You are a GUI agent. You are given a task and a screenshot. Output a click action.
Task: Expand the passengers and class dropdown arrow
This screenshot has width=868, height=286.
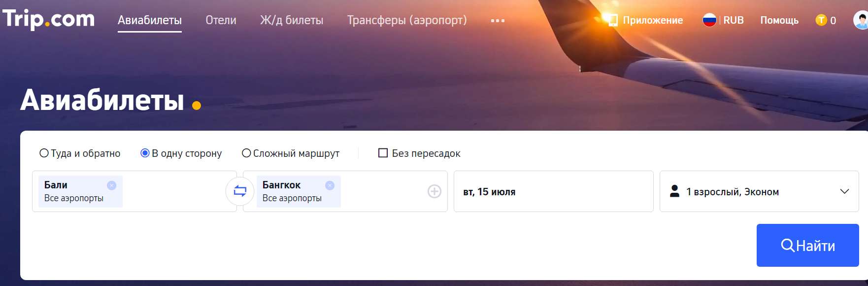(x=844, y=191)
